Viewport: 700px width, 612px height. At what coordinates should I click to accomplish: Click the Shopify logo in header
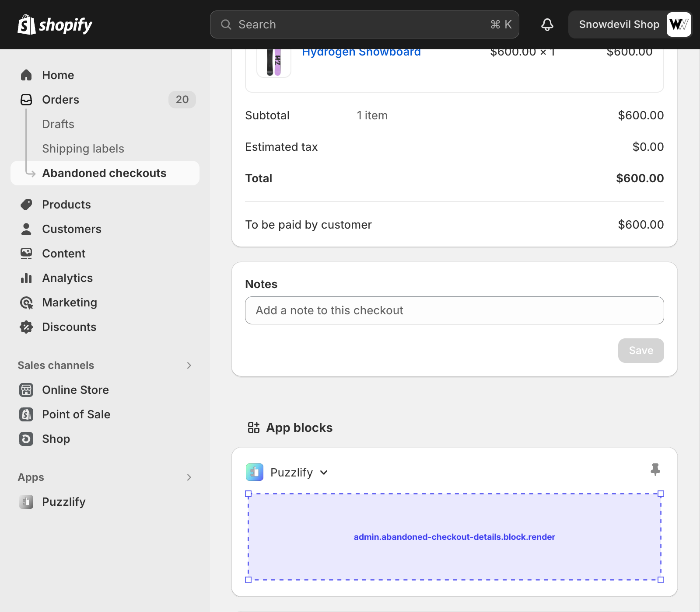pyautogui.click(x=55, y=24)
